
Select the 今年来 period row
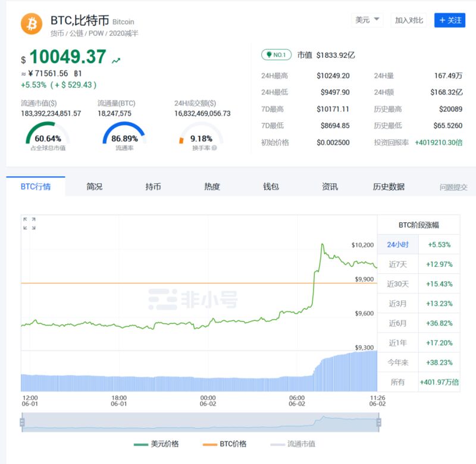coord(419,362)
